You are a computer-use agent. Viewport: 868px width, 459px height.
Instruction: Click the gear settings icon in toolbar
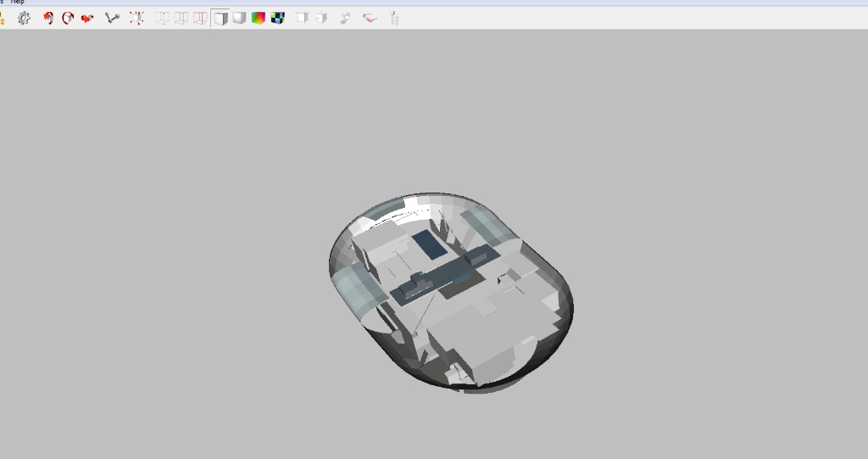click(x=24, y=18)
